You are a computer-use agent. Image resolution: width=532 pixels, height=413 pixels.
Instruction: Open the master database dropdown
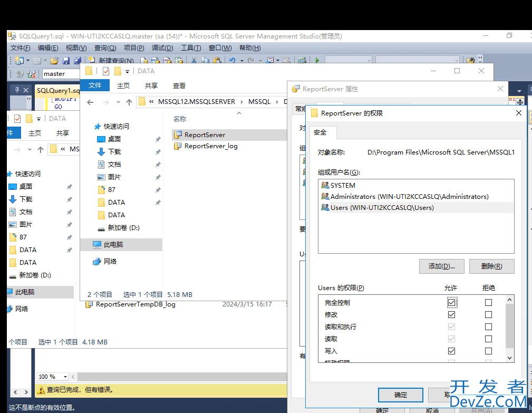(x=61, y=74)
